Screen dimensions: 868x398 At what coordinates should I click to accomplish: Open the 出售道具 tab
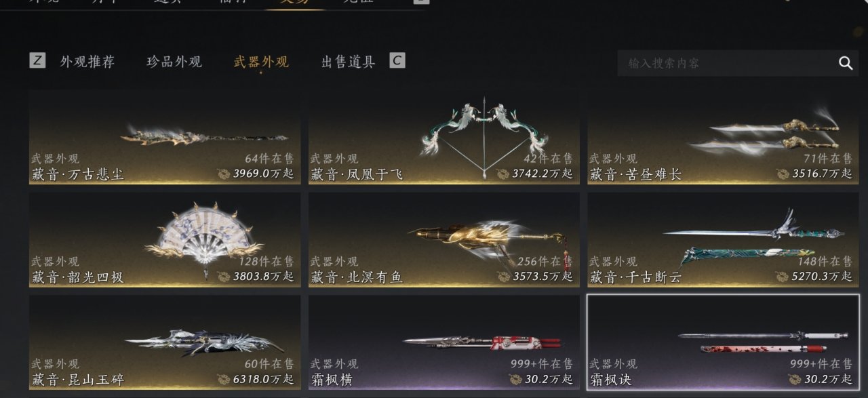click(x=348, y=62)
